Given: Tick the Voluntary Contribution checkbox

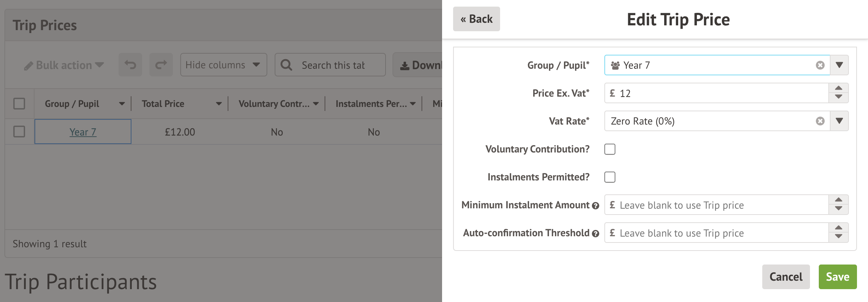Looking at the screenshot, I should pos(610,149).
